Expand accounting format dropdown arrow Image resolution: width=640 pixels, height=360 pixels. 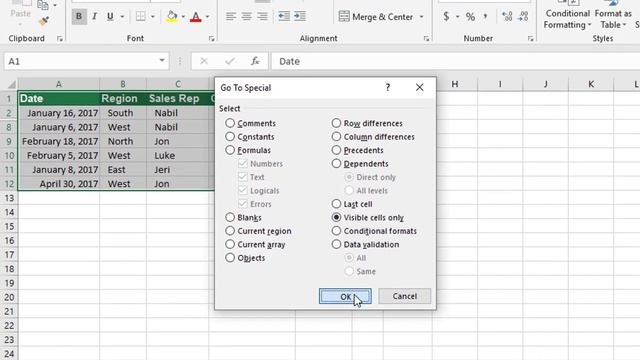[458, 17]
